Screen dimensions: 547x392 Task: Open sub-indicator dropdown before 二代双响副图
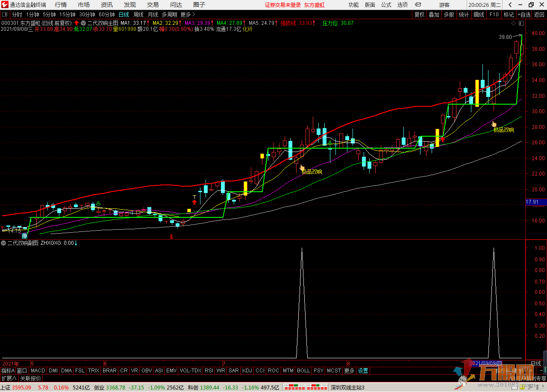point(3,243)
